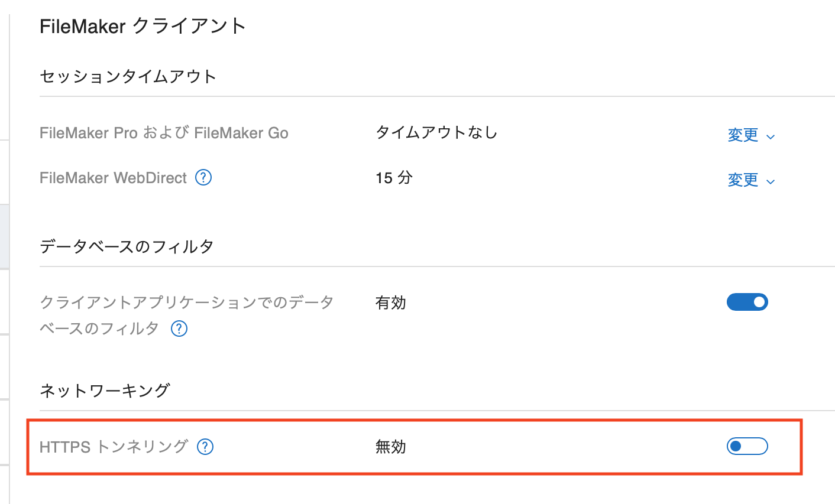The height and width of the screenshot is (504, 835).
Task: Expand the 変更 dropdown for WebDirect timeout
Action: point(743,180)
